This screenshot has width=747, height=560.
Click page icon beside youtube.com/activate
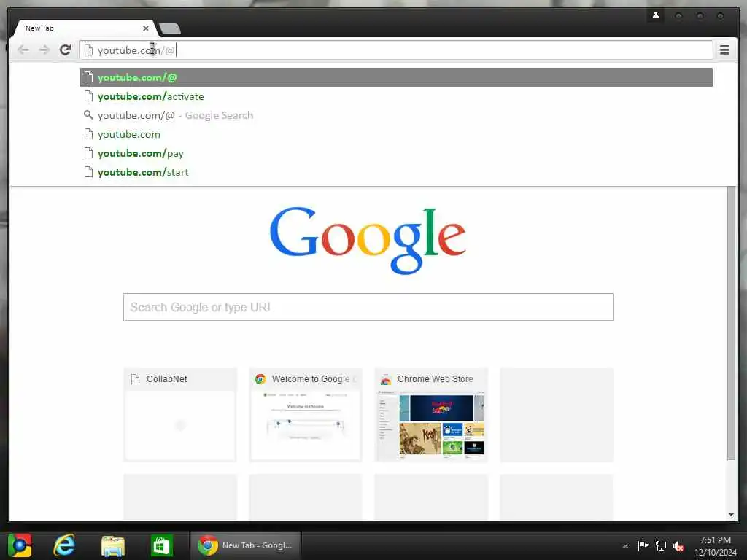coord(88,96)
